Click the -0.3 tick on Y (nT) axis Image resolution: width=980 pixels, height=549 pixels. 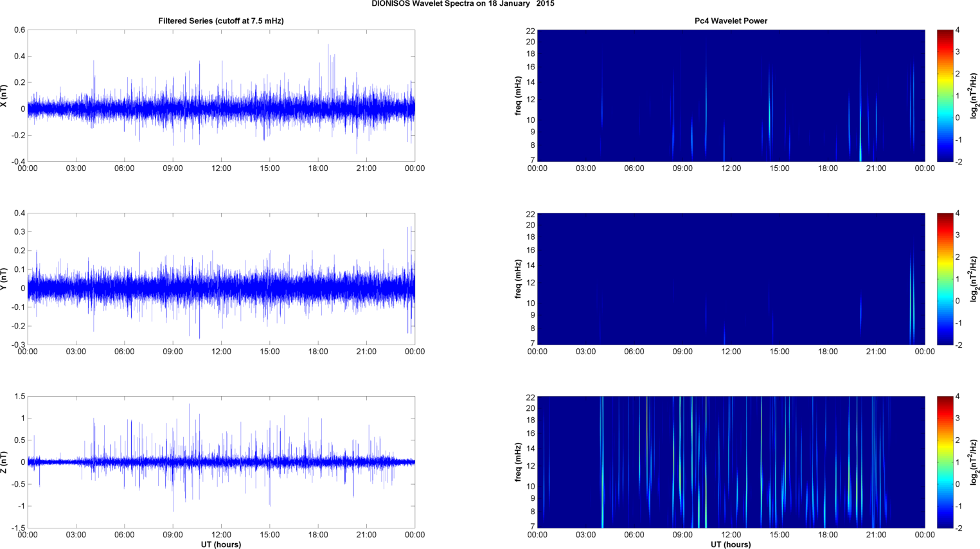point(17,345)
